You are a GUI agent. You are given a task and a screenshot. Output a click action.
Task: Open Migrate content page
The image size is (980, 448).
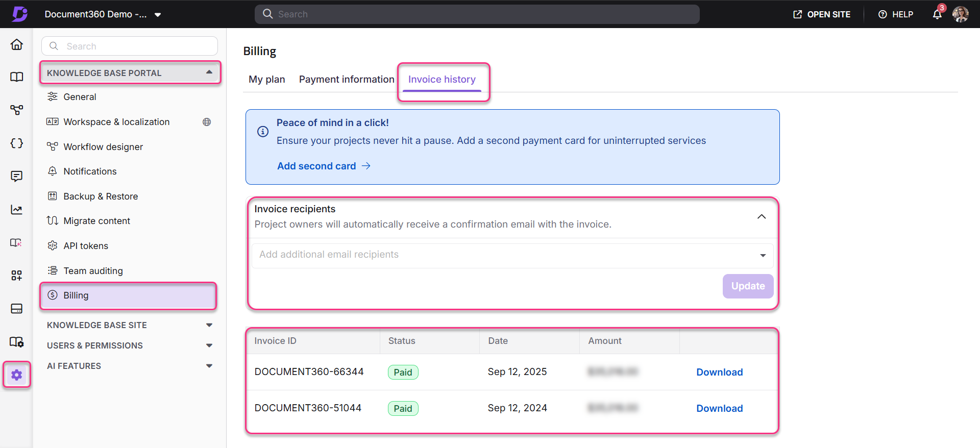coord(97,221)
